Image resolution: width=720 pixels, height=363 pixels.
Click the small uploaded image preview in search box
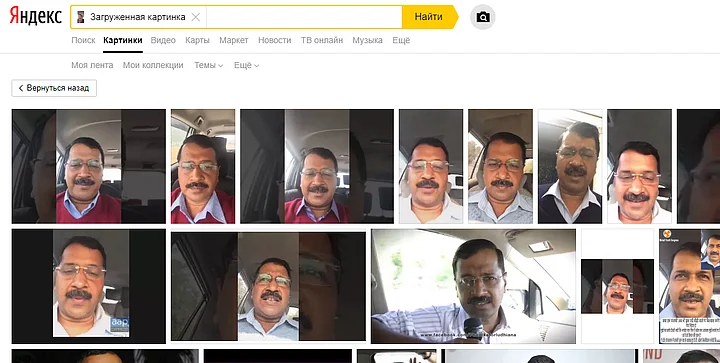(x=81, y=17)
